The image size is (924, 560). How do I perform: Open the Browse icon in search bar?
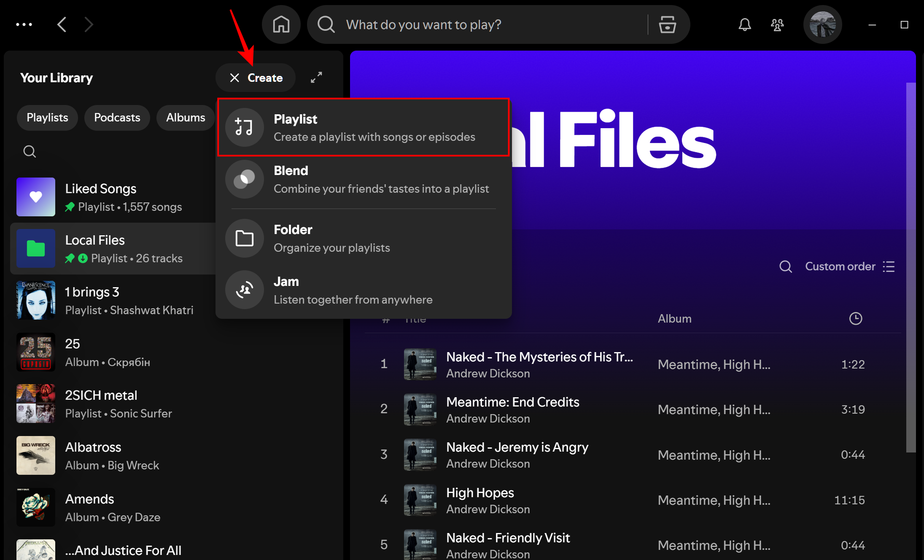(667, 24)
